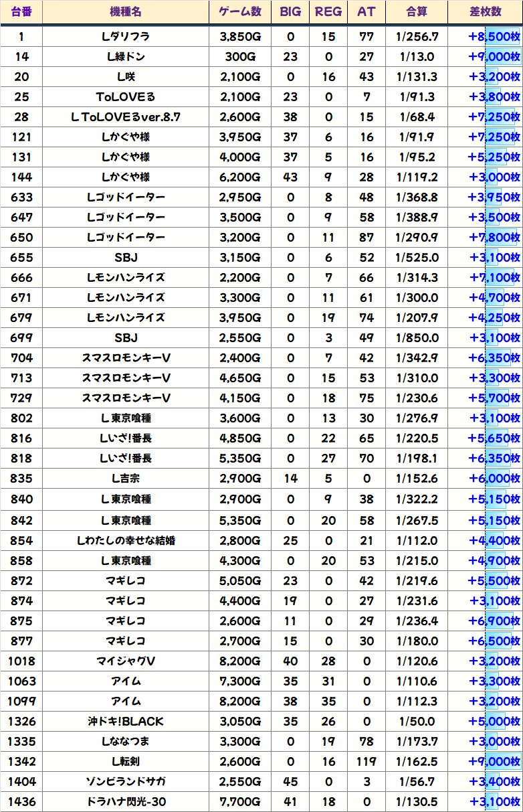The height and width of the screenshot is (812, 523).
Task: Click the +5,700枚 value
Action: (x=494, y=398)
